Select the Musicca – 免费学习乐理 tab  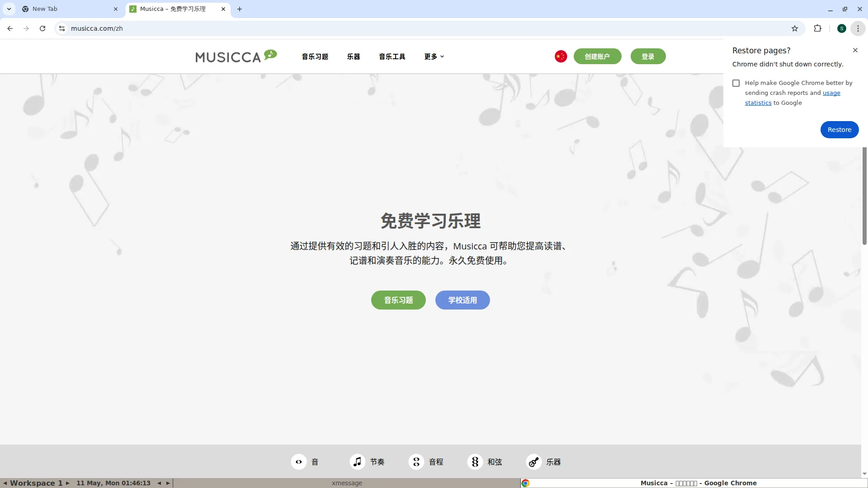pyautogui.click(x=178, y=9)
